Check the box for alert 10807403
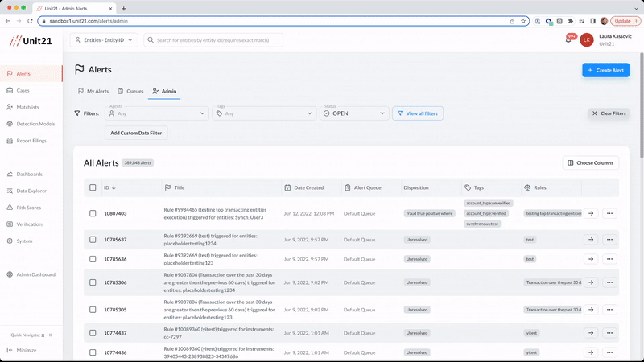 (x=93, y=213)
